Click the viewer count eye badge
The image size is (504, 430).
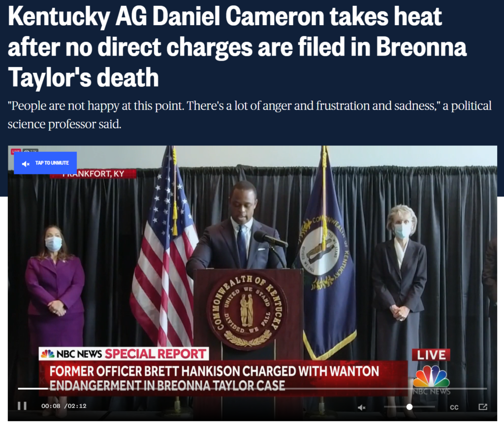(31, 151)
